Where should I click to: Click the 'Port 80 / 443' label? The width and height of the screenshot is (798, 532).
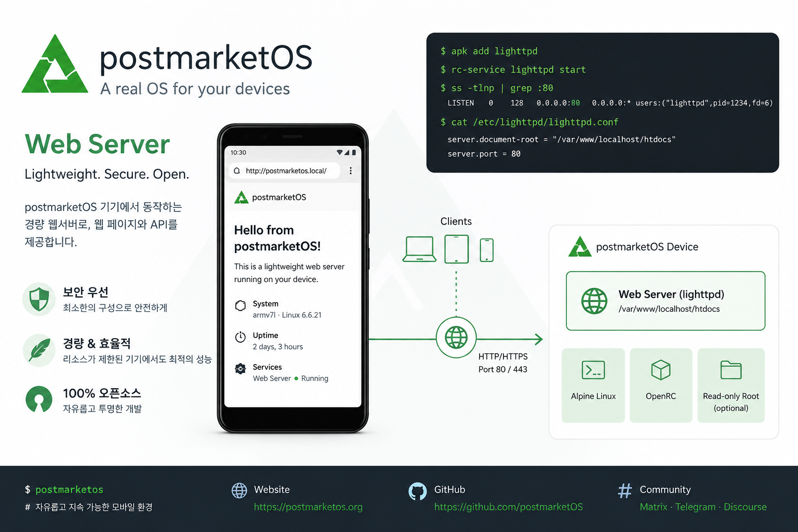tap(503, 370)
